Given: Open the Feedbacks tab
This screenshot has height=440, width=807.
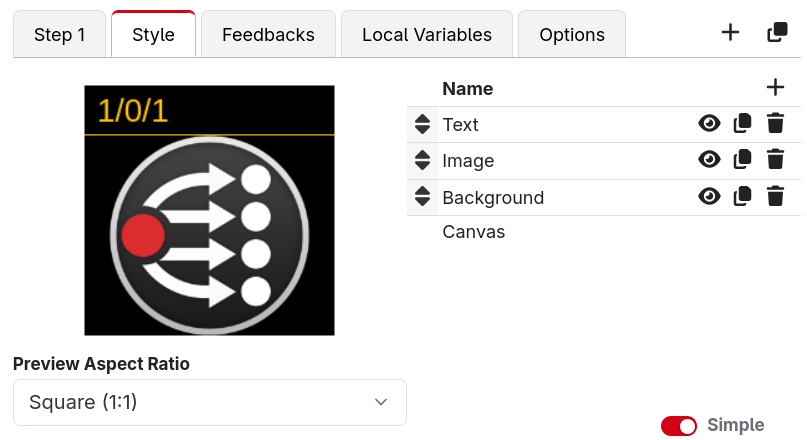Looking at the screenshot, I should (268, 34).
